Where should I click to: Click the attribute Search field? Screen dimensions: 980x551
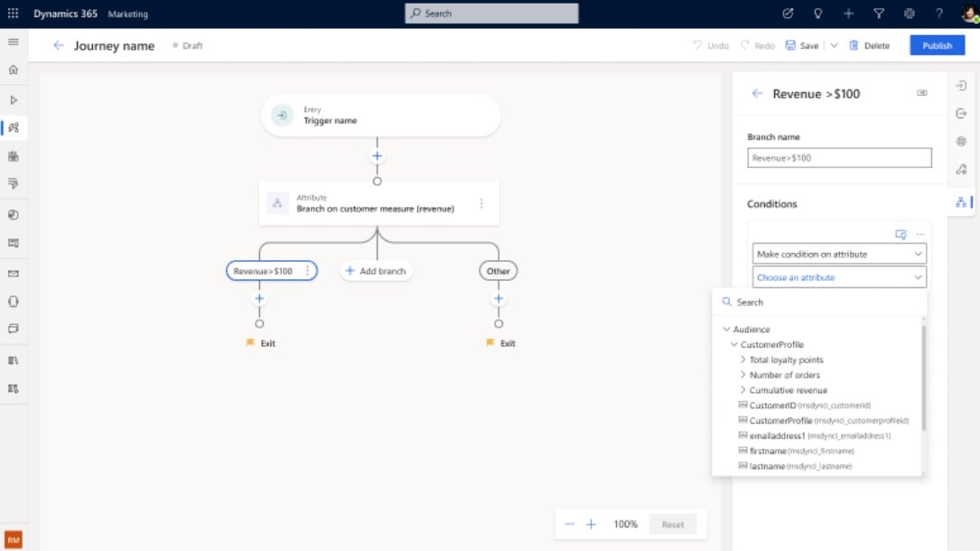coord(819,303)
